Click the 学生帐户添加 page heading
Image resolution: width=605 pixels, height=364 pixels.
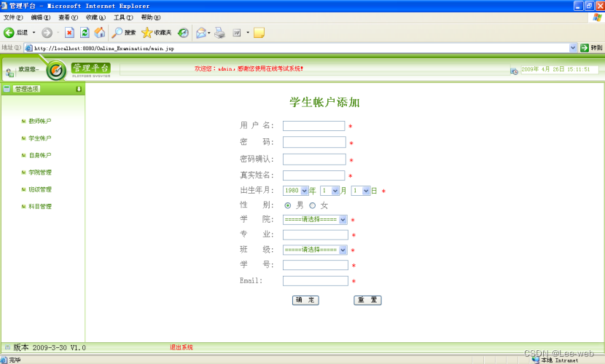324,102
